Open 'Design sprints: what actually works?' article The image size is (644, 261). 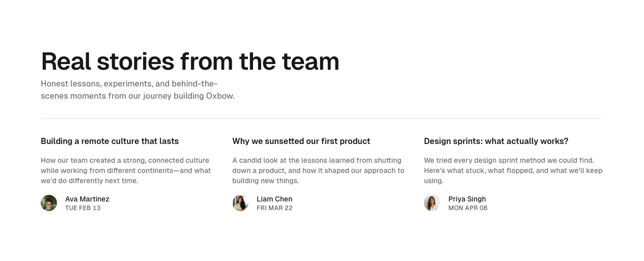coord(496,141)
